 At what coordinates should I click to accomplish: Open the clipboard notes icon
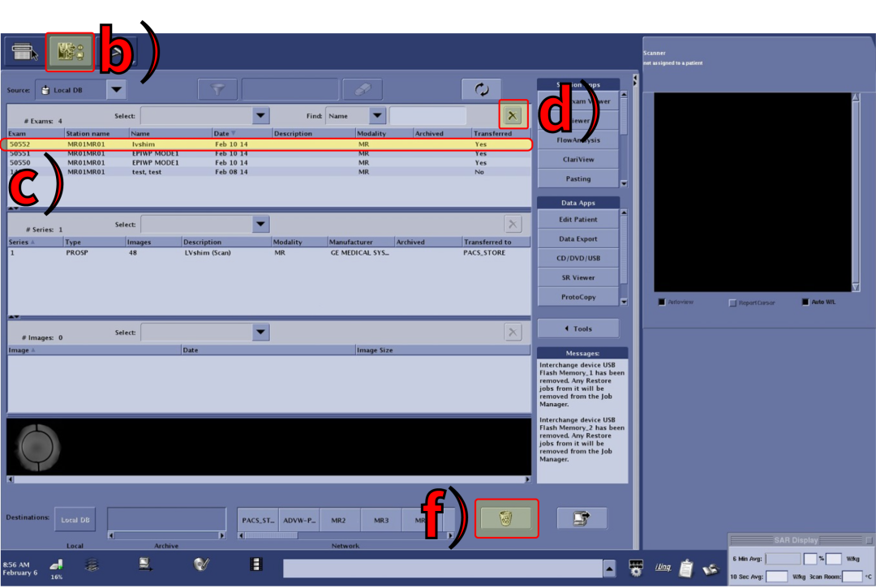coord(686,569)
